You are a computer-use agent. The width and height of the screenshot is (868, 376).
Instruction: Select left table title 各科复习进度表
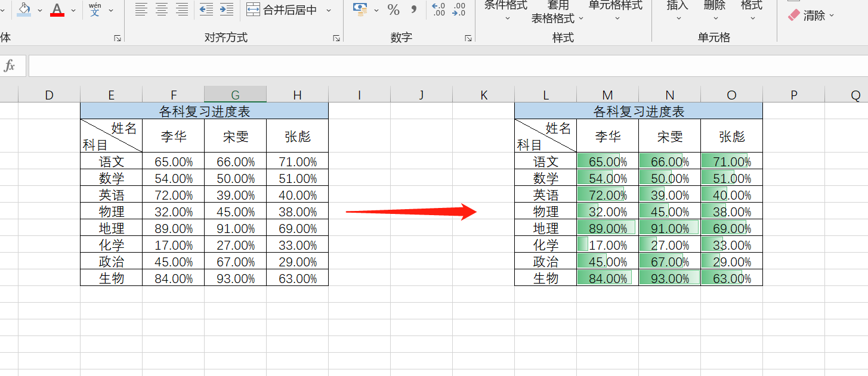click(205, 111)
